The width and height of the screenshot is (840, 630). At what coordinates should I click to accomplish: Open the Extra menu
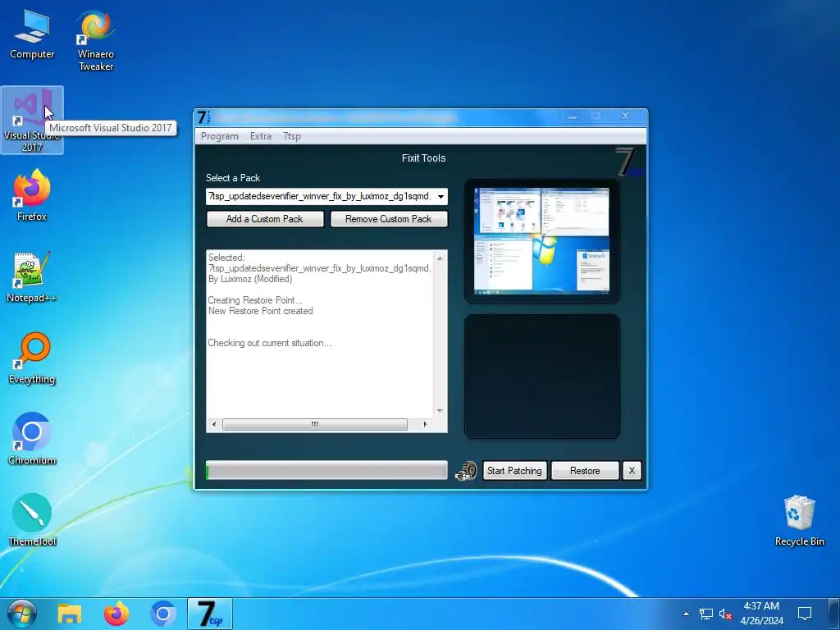pyautogui.click(x=261, y=136)
